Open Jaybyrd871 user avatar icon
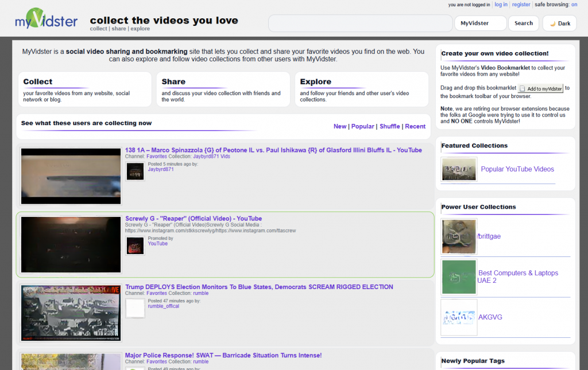The image size is (588, 370). pyautogui.click(x=135, y=171)
